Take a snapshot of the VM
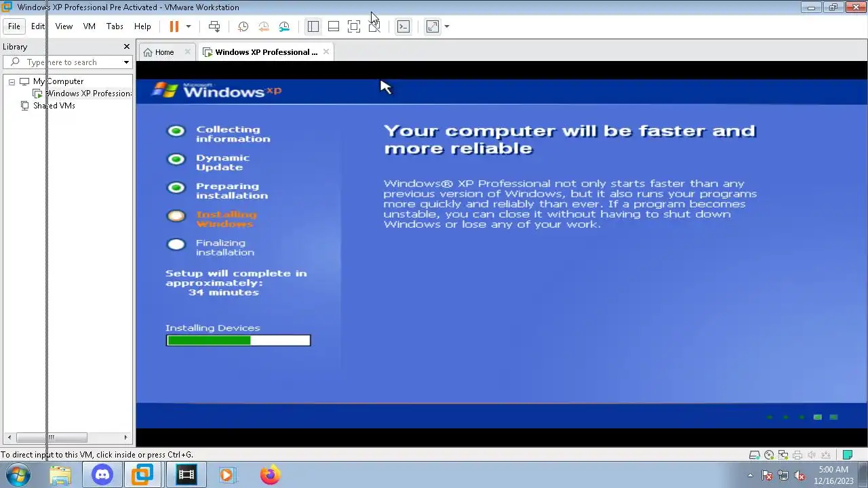The width and height of the screenshot is (868, 488). point(243,26)
